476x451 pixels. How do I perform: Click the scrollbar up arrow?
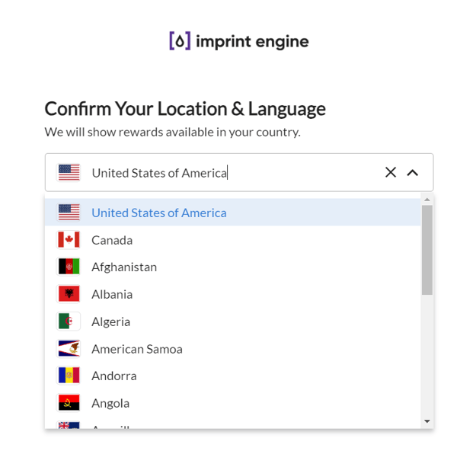coord(427,200)
